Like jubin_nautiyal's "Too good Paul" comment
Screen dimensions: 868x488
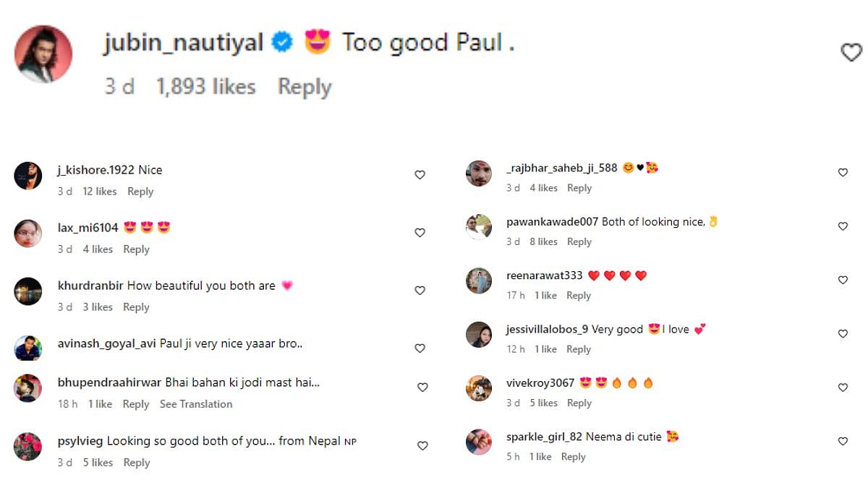851,52
